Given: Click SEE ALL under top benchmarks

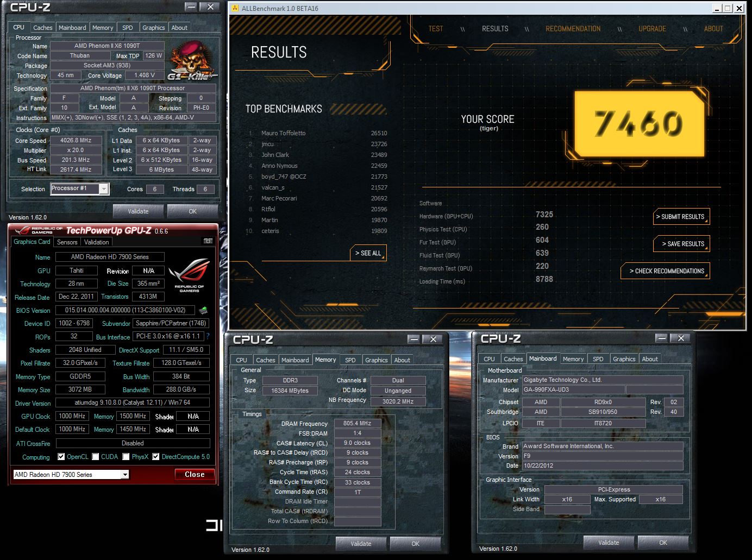Looking at the screenshot, I should coord(368,253).
